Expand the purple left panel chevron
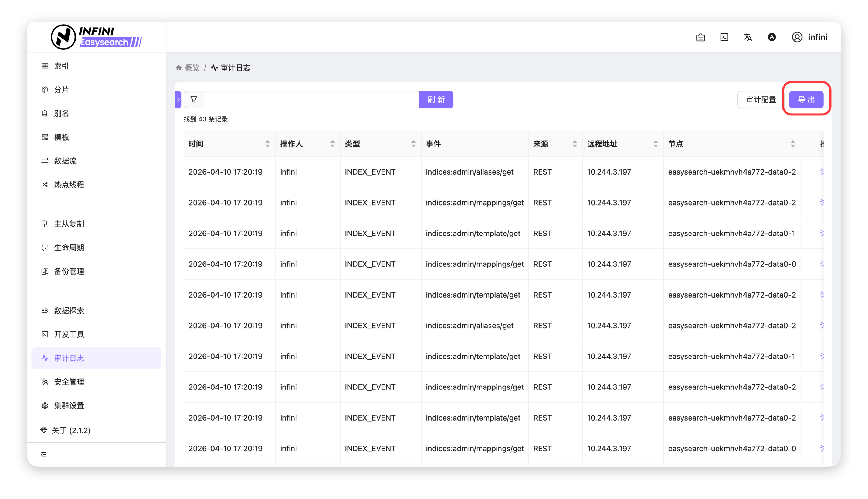The width and height of the screenshot is (868, 499). click(178, 99)
